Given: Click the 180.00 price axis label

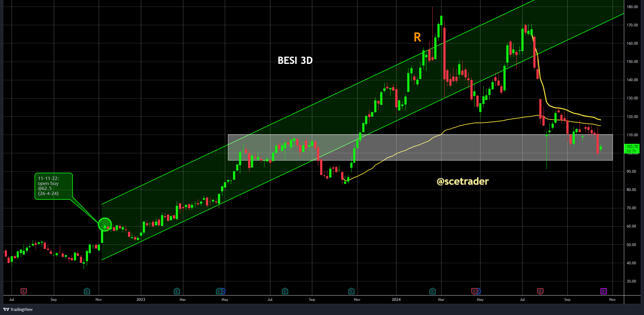Looking at the screenshot, I should pos(632,7).
